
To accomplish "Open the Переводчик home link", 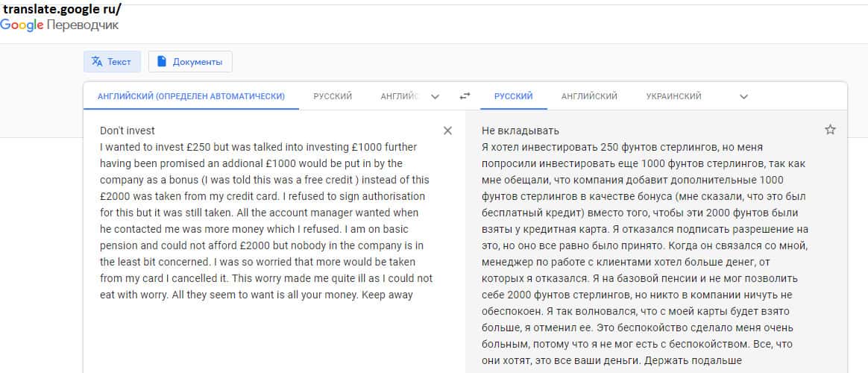I will point(82,25).
